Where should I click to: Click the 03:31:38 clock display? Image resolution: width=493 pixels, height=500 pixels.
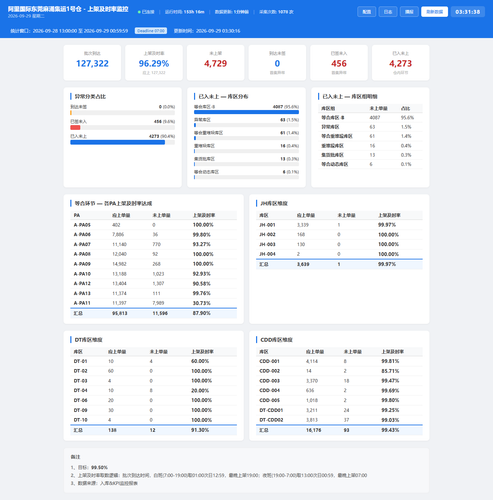(468, 12)
